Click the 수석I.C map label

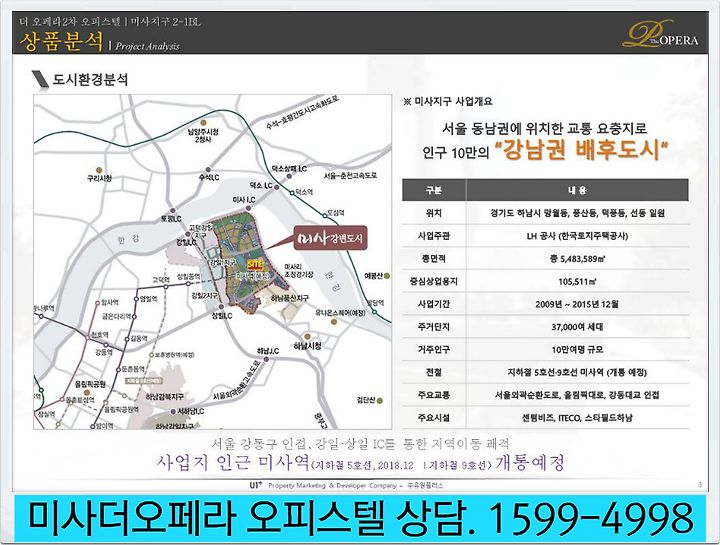point(209,177)
